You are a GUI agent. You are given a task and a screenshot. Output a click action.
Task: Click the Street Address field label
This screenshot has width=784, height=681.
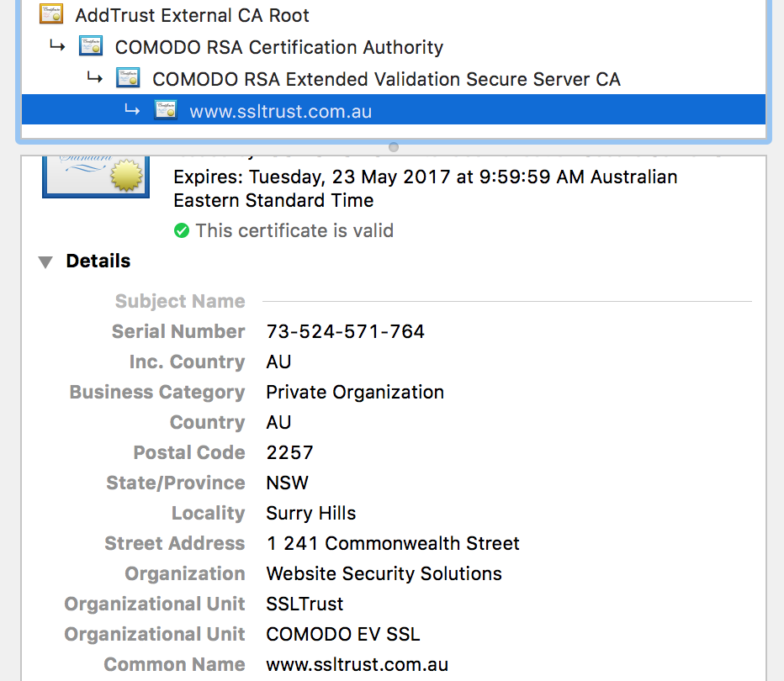click(x=175, y=543)
